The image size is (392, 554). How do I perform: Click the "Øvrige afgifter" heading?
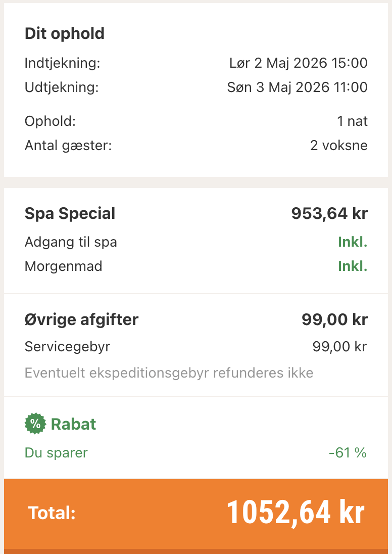pyautogui.click(x=81, y=319)
